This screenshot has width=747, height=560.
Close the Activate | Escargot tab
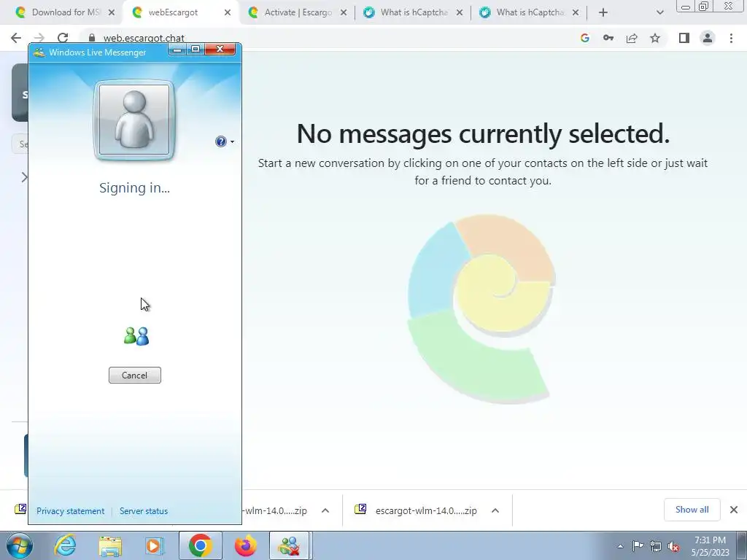tap(344, 12)
